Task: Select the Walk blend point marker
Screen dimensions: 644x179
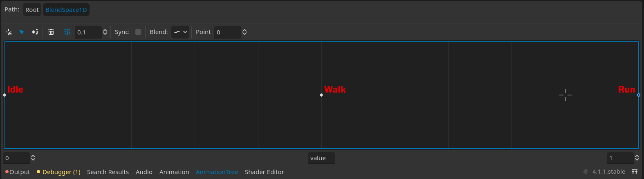Action: [321, 95]
